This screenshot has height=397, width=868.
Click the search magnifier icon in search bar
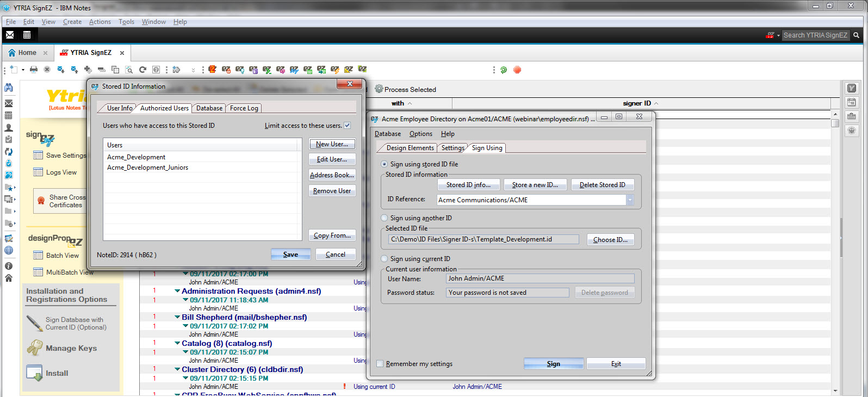(856, 35)
